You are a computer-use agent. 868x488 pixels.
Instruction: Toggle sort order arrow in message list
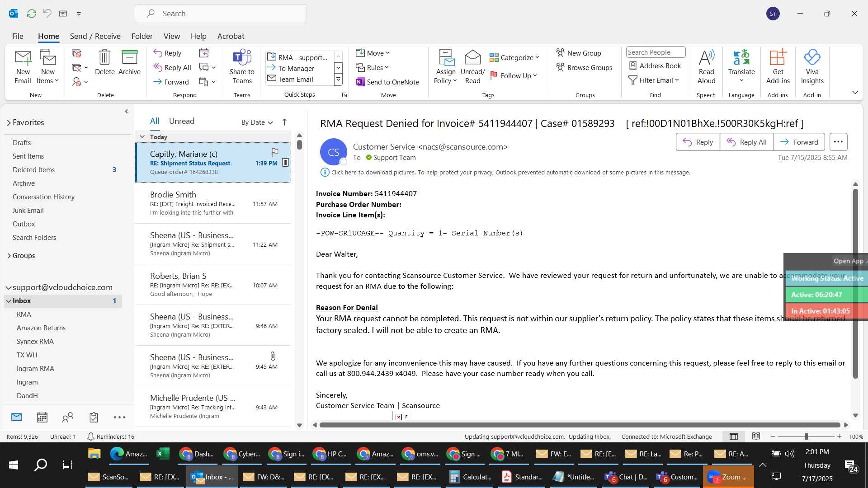pos(284,122)
